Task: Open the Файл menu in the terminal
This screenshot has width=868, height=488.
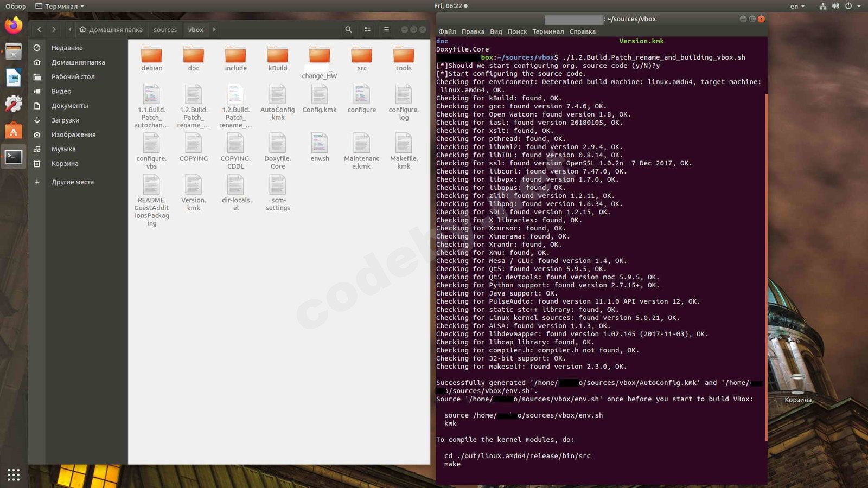Action: click(448, 31)
